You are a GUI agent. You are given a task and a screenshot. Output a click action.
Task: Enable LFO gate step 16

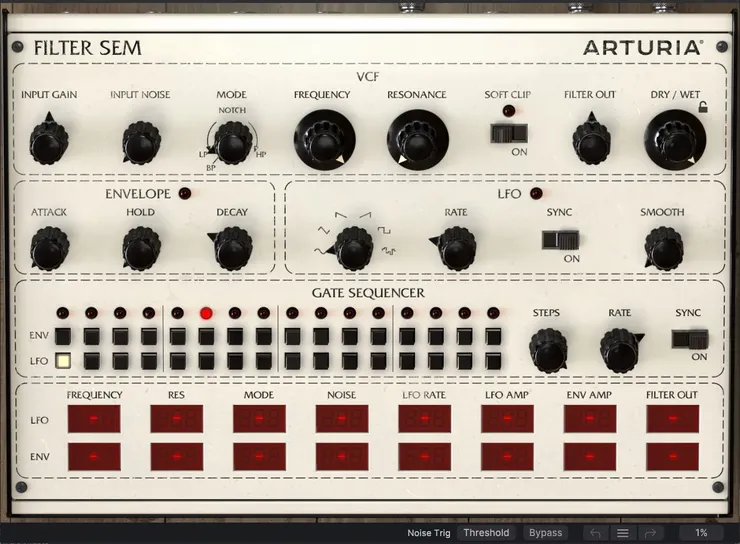(x=493, y=361)
